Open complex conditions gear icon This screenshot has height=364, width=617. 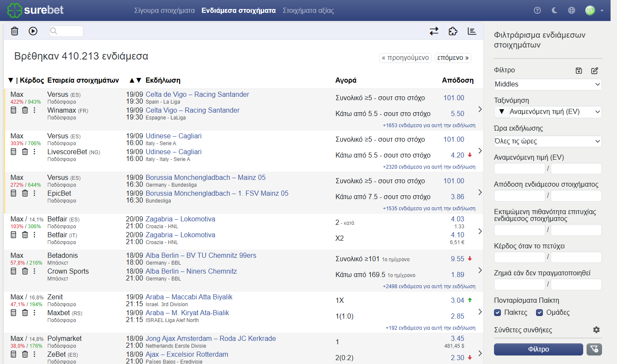click(596, 330)
